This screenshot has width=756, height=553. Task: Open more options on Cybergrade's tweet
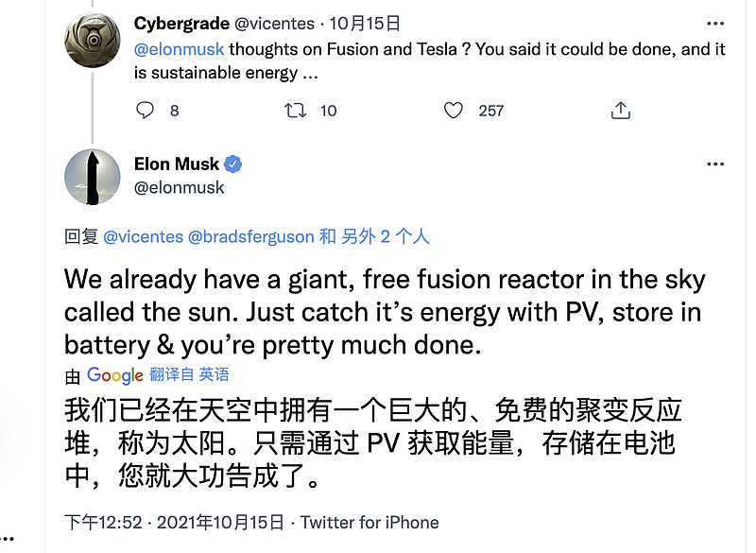tap(715, 22)
